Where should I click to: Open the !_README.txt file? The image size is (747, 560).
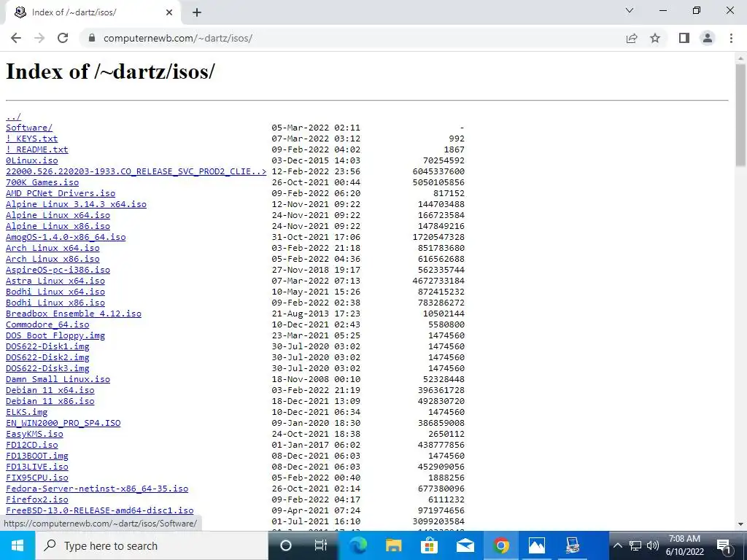pos(36,149)
